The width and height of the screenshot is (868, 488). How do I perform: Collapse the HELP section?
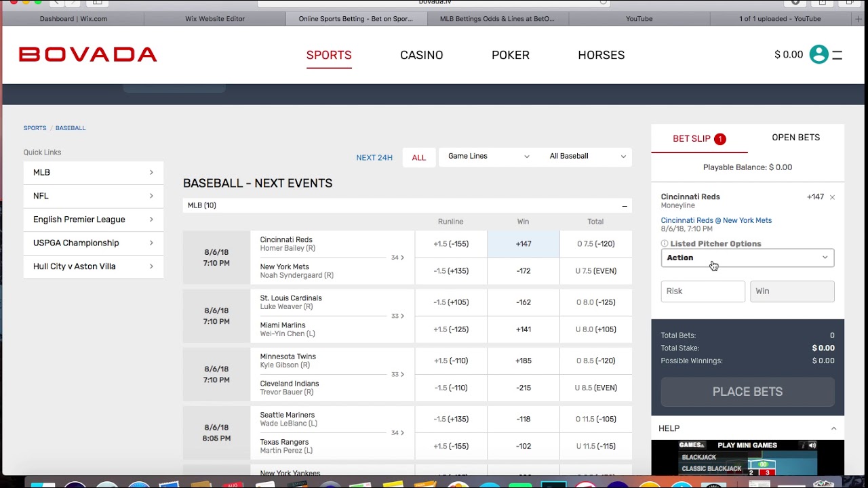pyautogui.click(x=833, y=428)
